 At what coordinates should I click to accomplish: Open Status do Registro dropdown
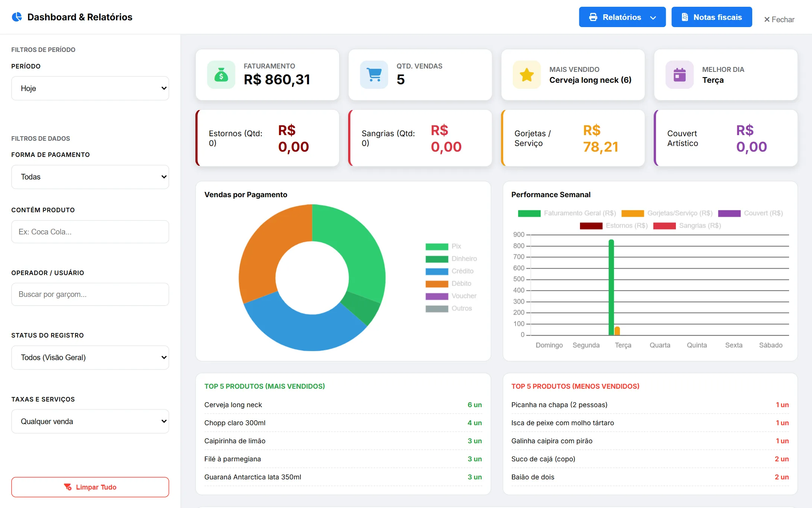pyautogui.click(x=90, y=357)
